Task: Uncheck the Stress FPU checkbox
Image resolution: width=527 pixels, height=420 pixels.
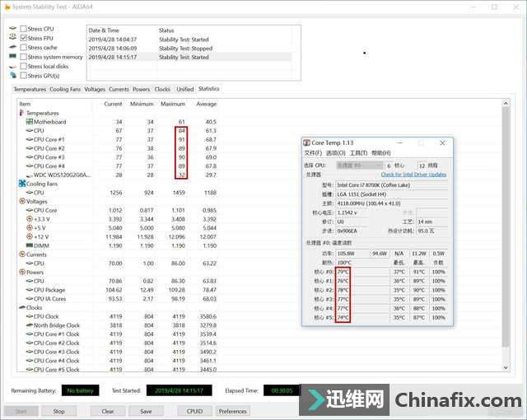Action: pyautogui.click(x=24, y=38)
